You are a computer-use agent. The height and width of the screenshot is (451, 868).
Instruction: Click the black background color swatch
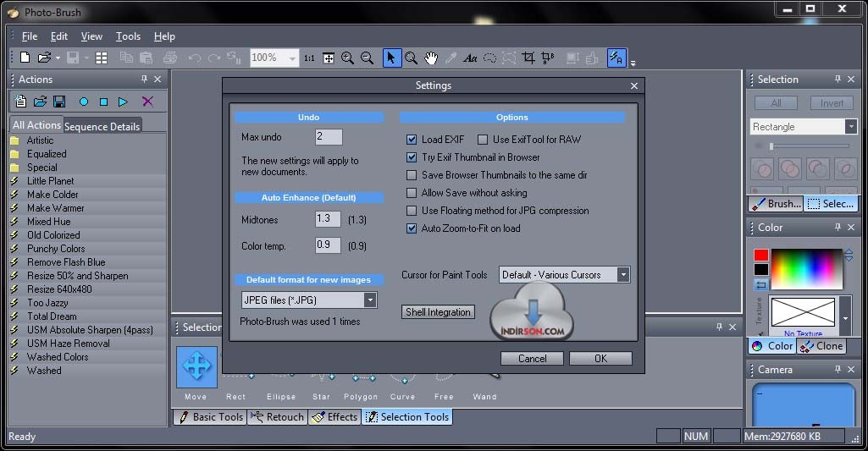[761, 269]
